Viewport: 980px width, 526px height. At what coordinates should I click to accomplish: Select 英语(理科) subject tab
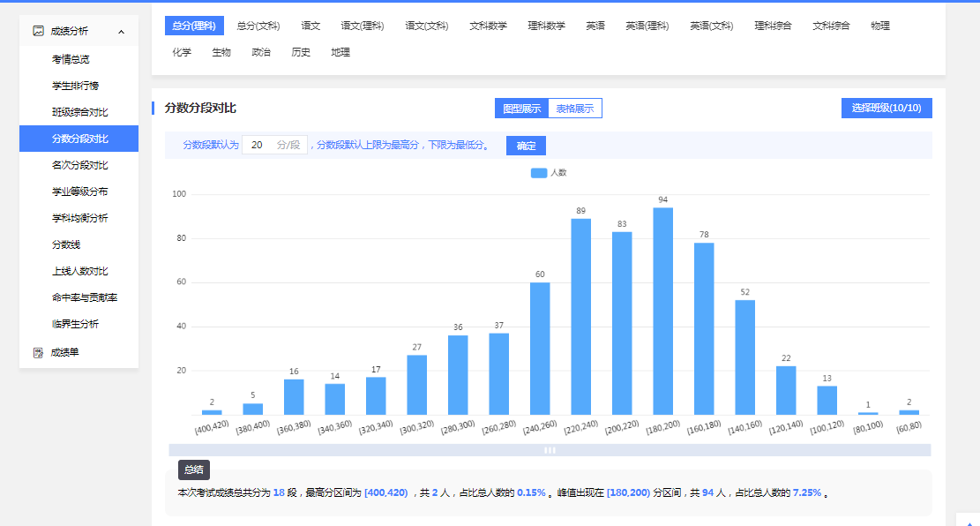647,26
